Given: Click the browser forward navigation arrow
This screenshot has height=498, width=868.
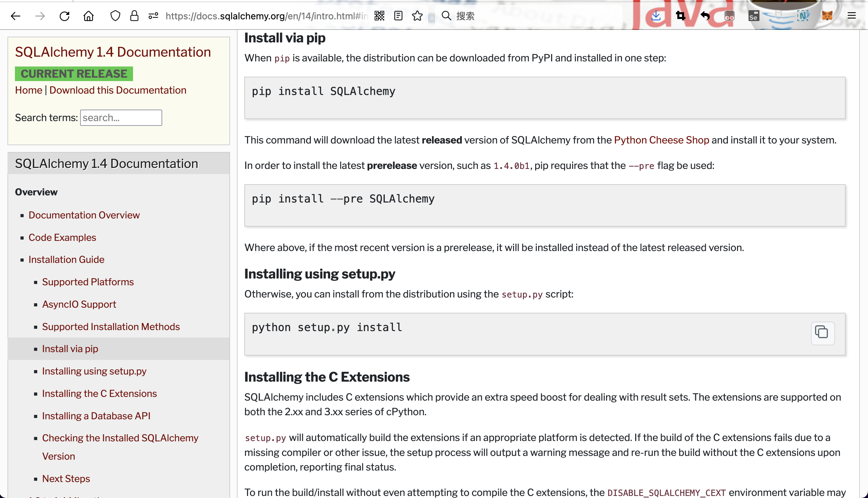Looking at the screenshot, I should pyautogui.click(x=39, y=16).
